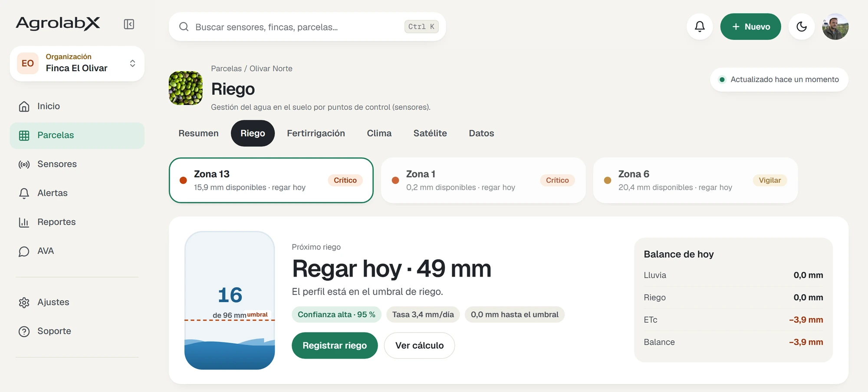
Task: Open Ajustes in the sidebar
Action: [x=77, y=302]
